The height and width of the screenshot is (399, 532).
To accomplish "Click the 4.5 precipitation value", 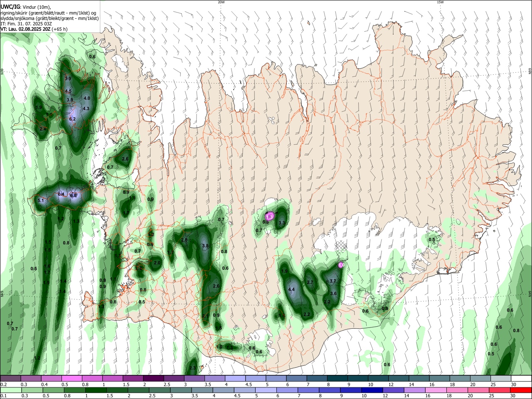I will tap(68, 91).
